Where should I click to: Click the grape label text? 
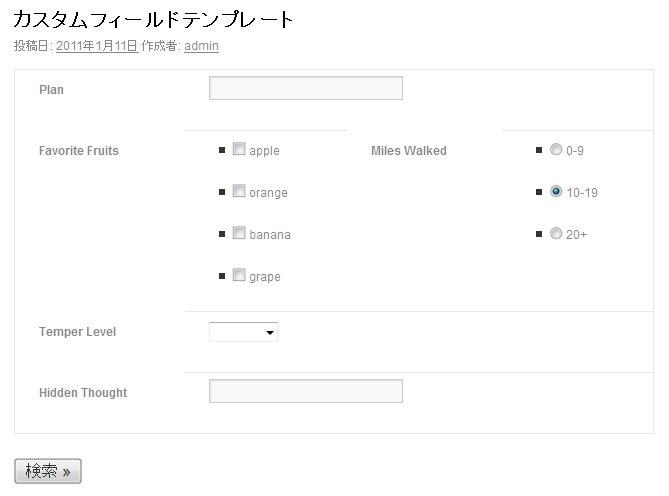click(x=265, y=277)
